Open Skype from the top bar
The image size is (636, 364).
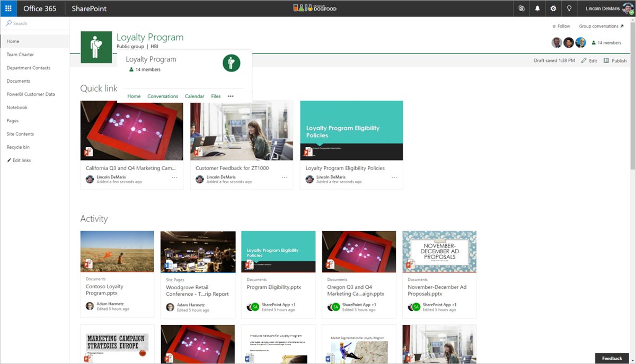point(521,8)
